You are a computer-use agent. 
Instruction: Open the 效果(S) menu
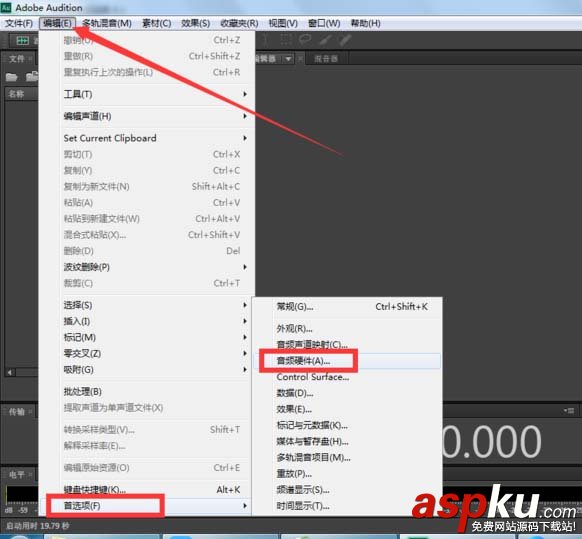(195, 23)
